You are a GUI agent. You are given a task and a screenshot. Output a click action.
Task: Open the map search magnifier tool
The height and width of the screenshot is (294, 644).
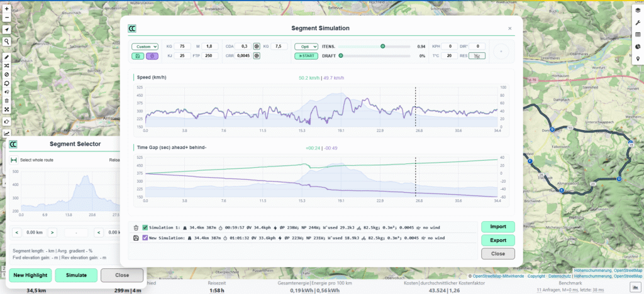(6, 41)
